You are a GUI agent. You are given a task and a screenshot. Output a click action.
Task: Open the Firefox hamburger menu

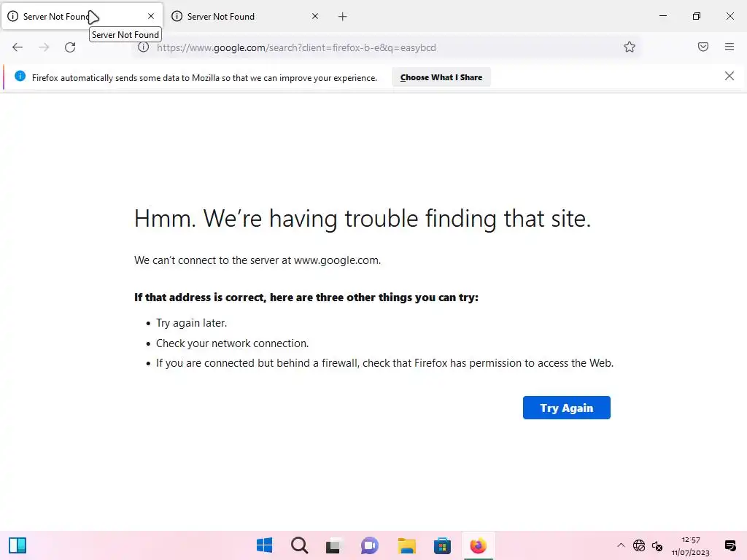729,47
